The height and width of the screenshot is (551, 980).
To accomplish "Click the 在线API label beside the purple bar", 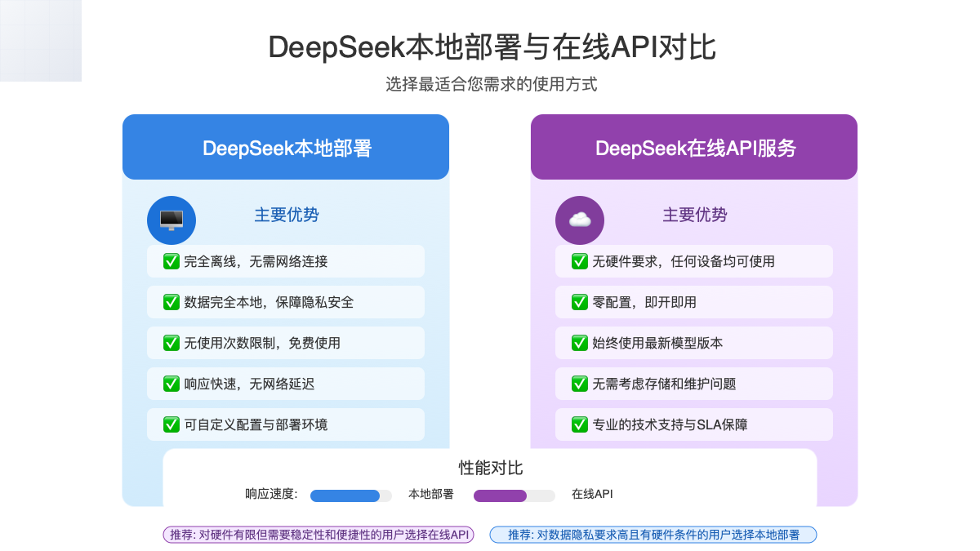I will click(592, 494).
